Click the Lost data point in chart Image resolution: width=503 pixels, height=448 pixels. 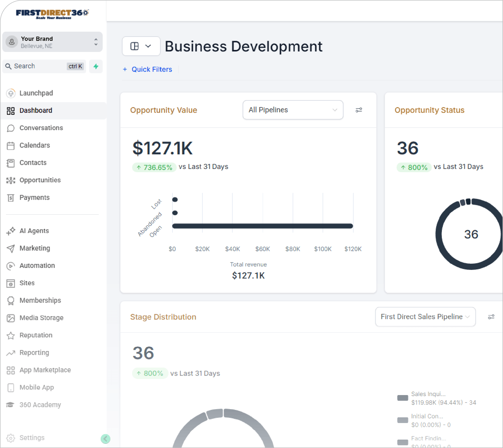(175, 200)
